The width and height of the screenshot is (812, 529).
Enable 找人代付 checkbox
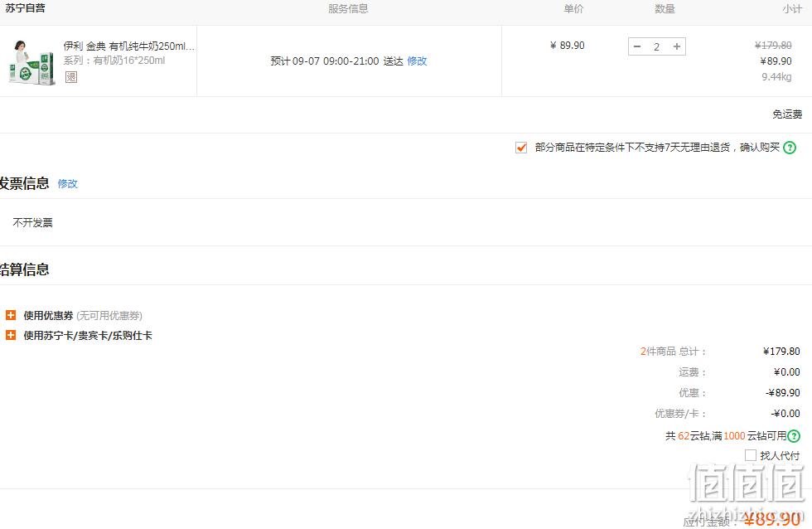pyautogui.click(x=751, y=455)
